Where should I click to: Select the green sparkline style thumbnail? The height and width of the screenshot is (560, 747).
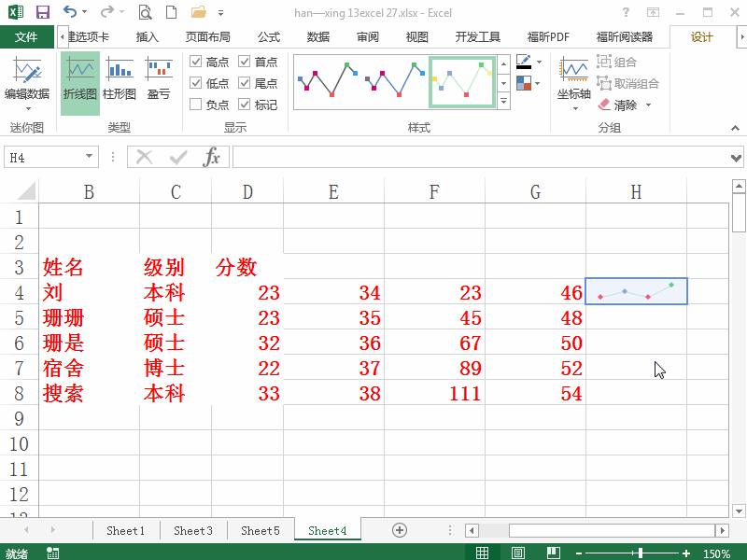click(462, 82)
